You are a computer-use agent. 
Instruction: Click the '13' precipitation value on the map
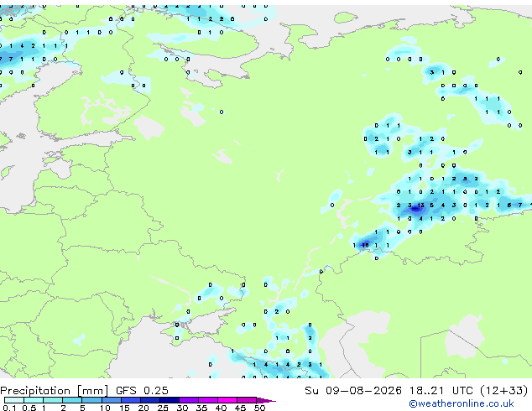tap(420, 205)
